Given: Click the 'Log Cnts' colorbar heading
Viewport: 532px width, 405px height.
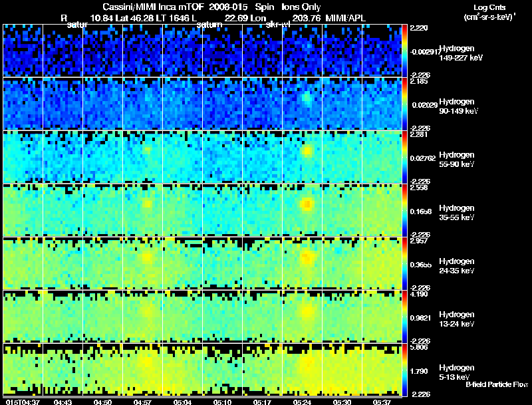Looking at the screenshot, I should [x=489, y=7].
